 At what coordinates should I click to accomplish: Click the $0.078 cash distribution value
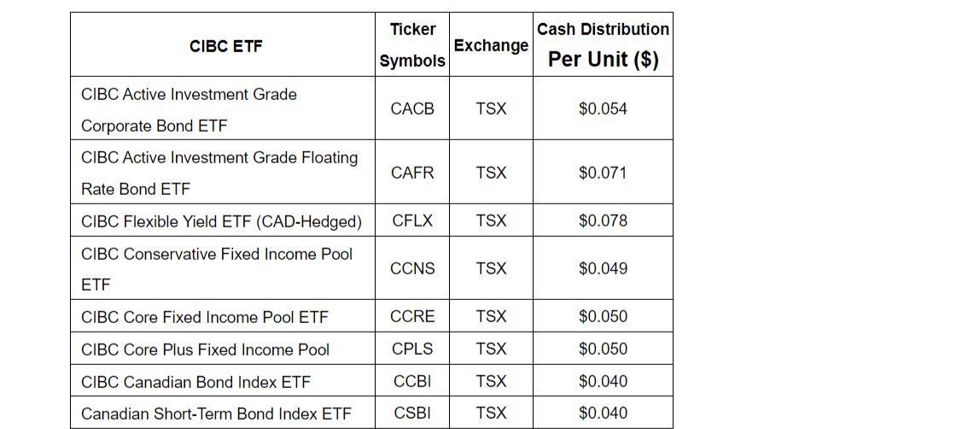(x=603, y=220)
